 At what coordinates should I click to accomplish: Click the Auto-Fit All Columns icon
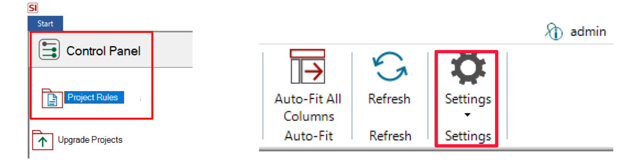[308, 66]
